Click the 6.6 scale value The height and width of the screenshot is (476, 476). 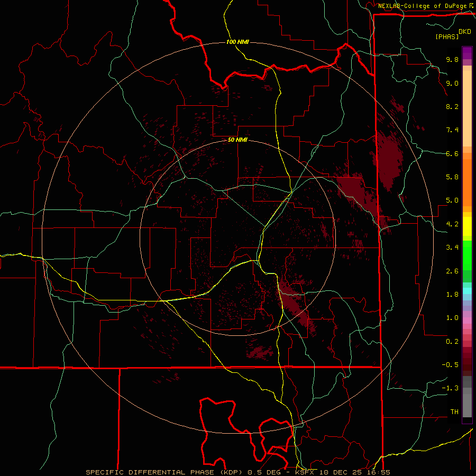(x=452, y=153)
